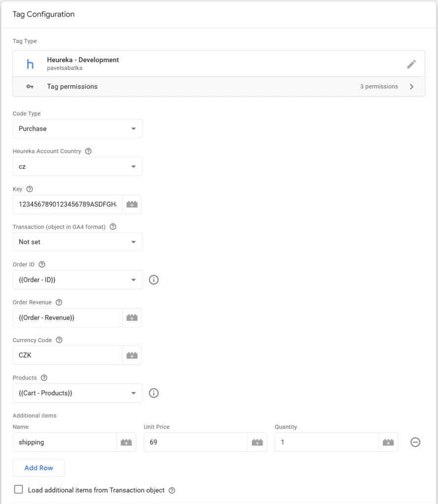Open the Order ID variable dropdown
Screen dimensions: 438x504
[x=77, y=280]
